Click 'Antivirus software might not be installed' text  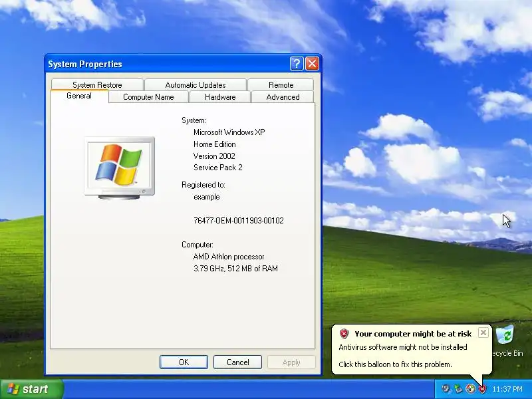point(403,347)
